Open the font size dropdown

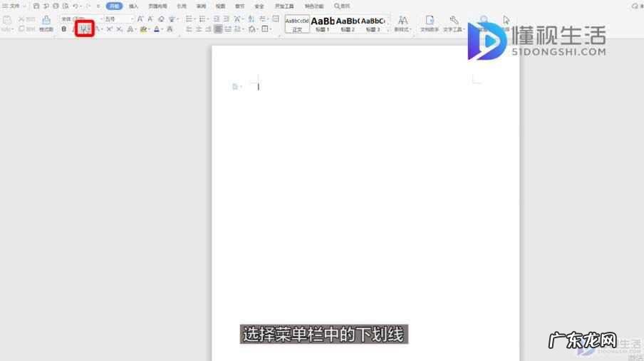pyautogui.click(x=133, y=19)
